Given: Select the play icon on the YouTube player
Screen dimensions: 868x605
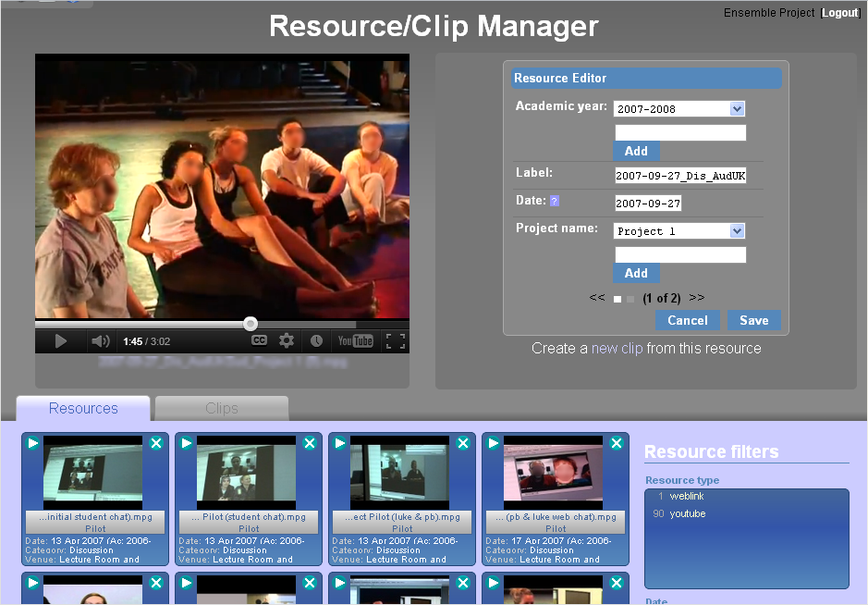Looking at the screenshot, I should 61,340.
